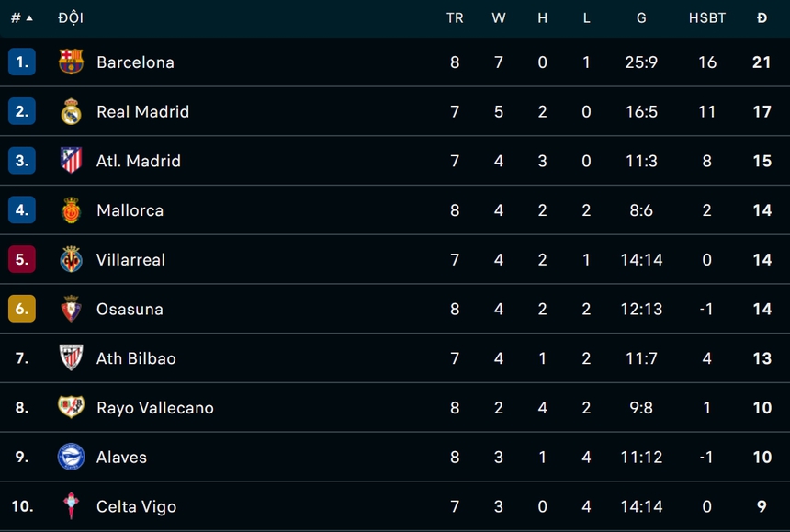Click the yellow rank 6 badge

[x=22, y=309]
